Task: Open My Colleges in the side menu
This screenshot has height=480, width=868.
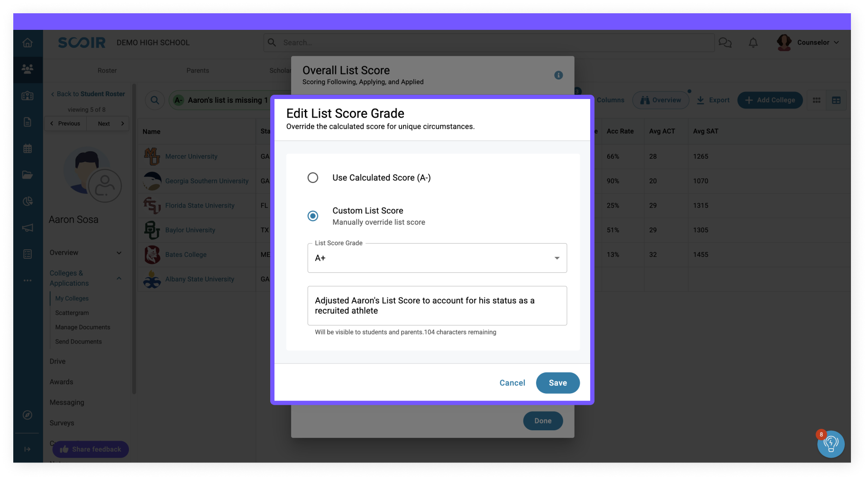Action: (x=72, y=299)
